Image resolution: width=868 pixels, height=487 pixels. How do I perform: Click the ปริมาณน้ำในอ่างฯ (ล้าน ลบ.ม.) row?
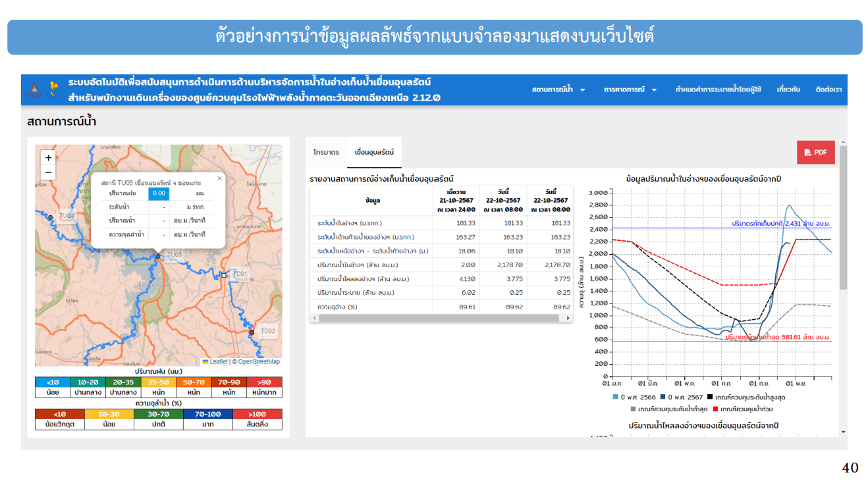tap(441, 265)
